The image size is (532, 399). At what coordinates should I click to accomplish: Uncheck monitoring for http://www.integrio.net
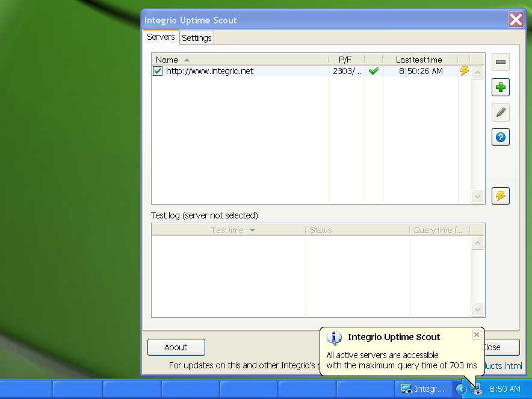point(157,70)
